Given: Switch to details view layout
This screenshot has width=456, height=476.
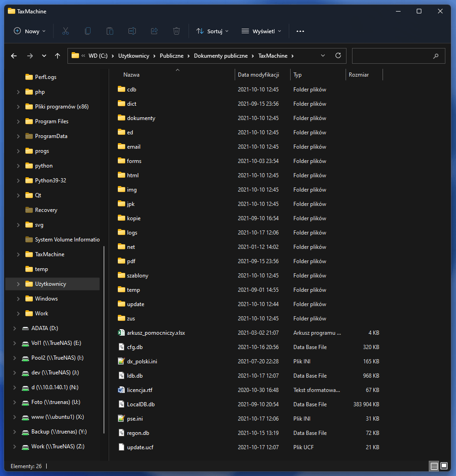Looking at the screenshot, I should tap(434, 466).
